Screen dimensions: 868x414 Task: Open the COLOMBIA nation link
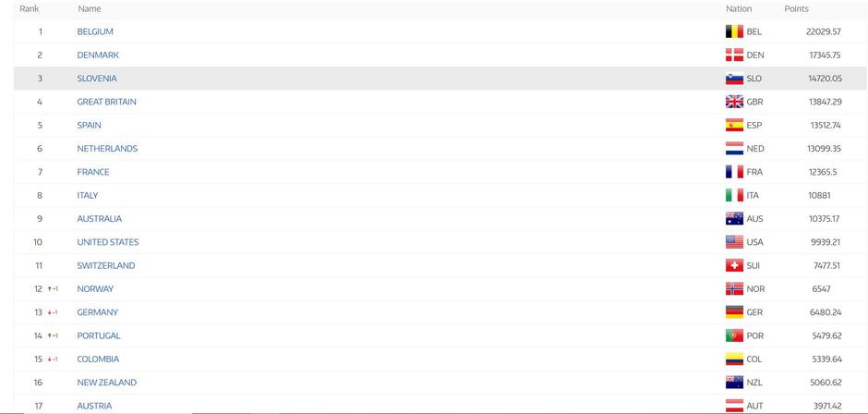pos(98,359)
